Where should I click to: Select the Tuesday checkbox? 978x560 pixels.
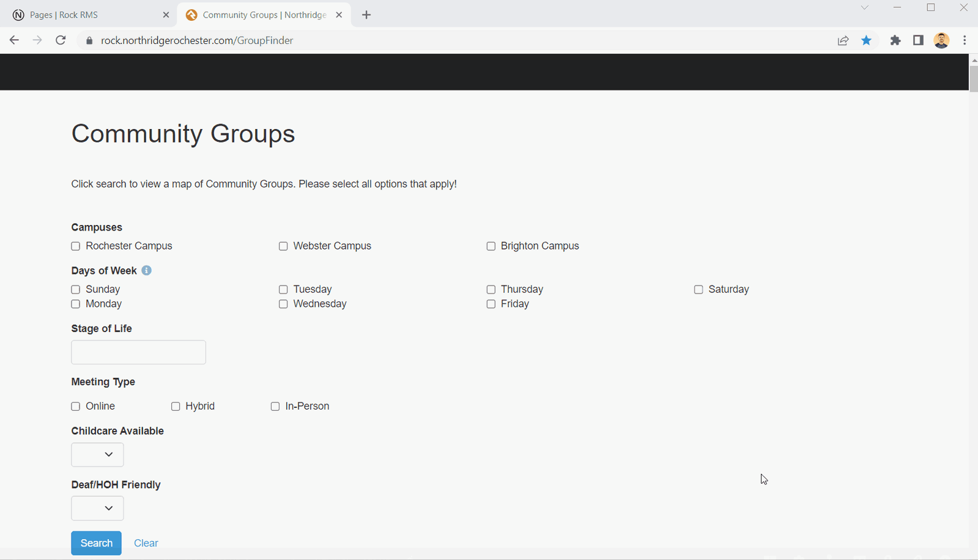point(283,290)
